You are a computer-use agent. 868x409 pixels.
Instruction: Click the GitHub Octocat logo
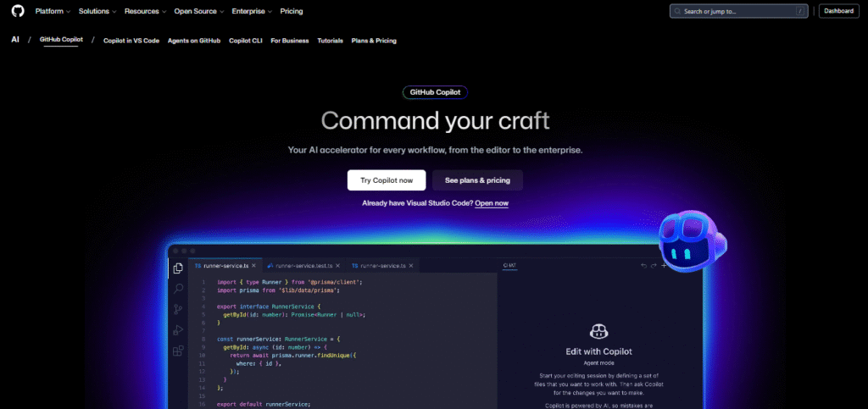(18, 11)
